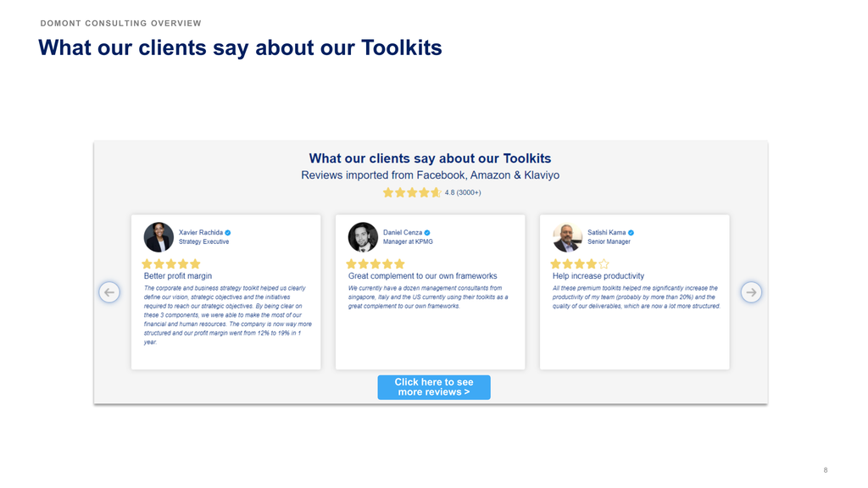Screen dimensions: 868x488
Task: Click Daniel Cenza's profile photo
Action: (363, 237)
